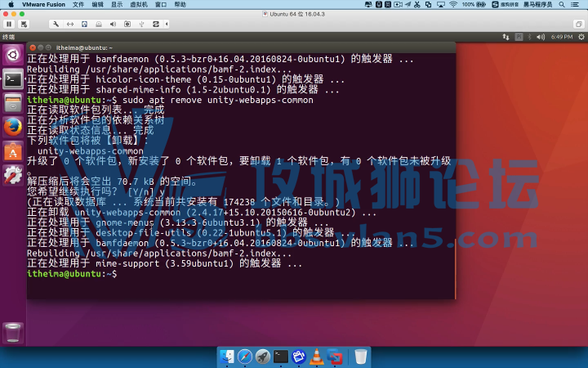Screen dimensions: 588x368
Task: Click the single window view button
Action: 579,25
